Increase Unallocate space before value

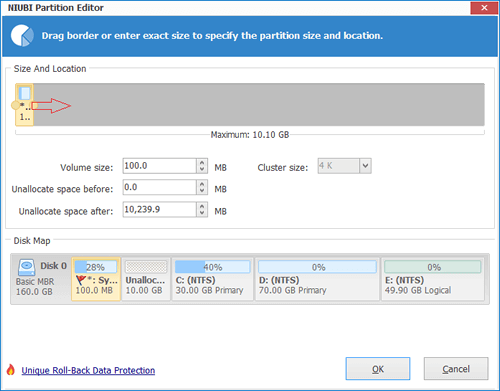[202, 184]
